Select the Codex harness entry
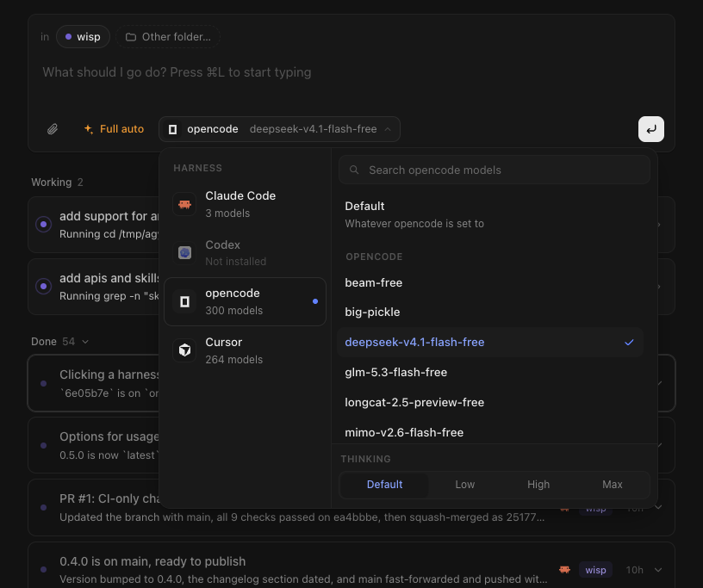 pos(245,253)
